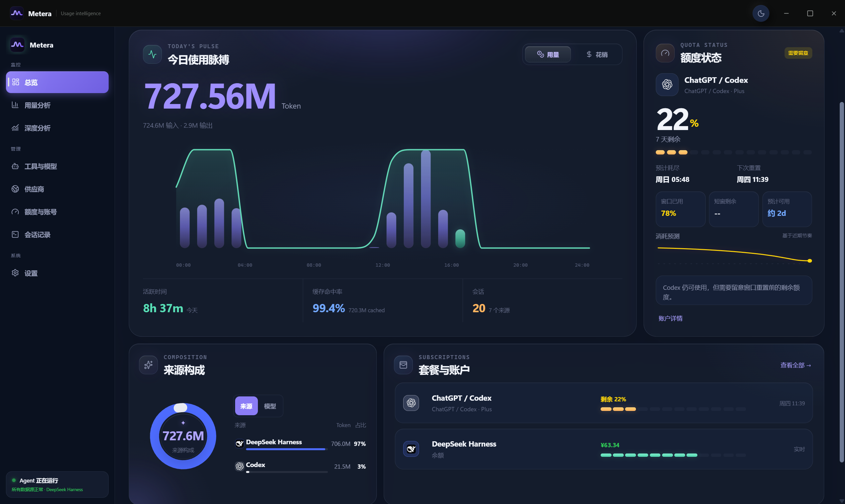Open the 用量分析 usage analysis page

click(57, 105)
